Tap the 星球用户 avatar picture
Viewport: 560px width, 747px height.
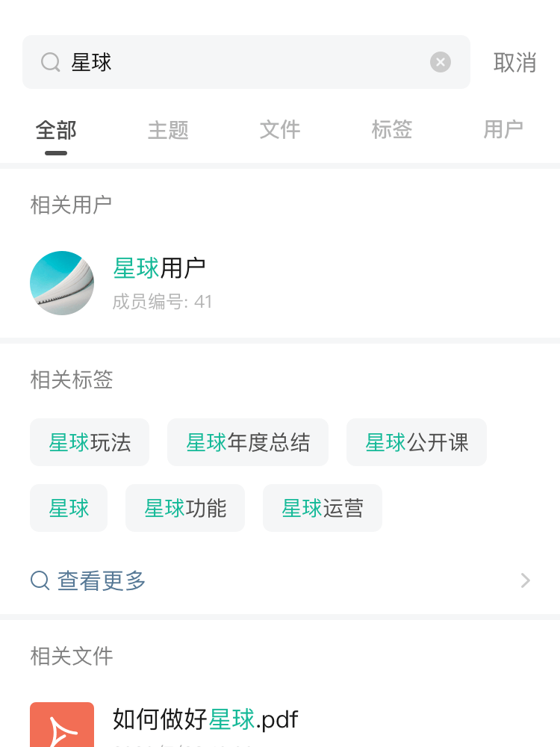pyautogui.click(x=62, y=283)
